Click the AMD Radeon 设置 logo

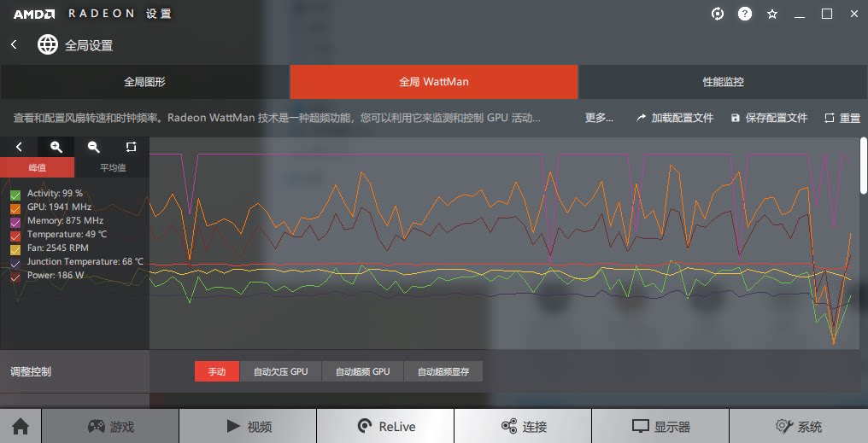pos(92,14)
